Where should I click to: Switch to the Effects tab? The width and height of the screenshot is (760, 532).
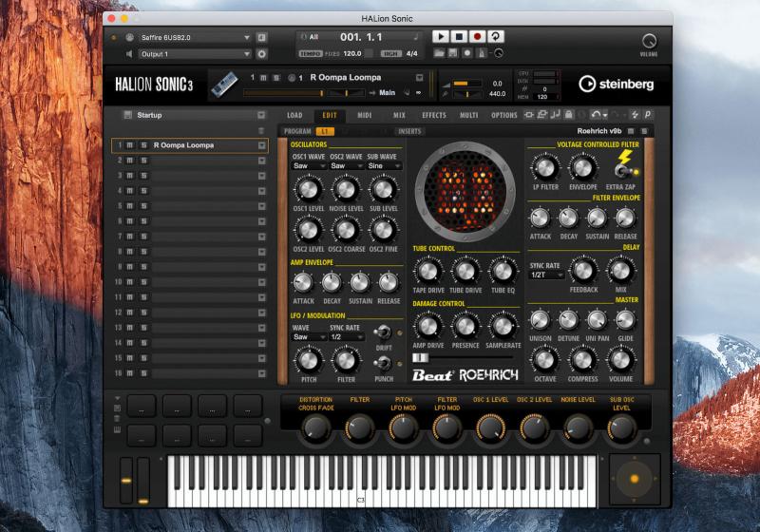pos(433,115)
